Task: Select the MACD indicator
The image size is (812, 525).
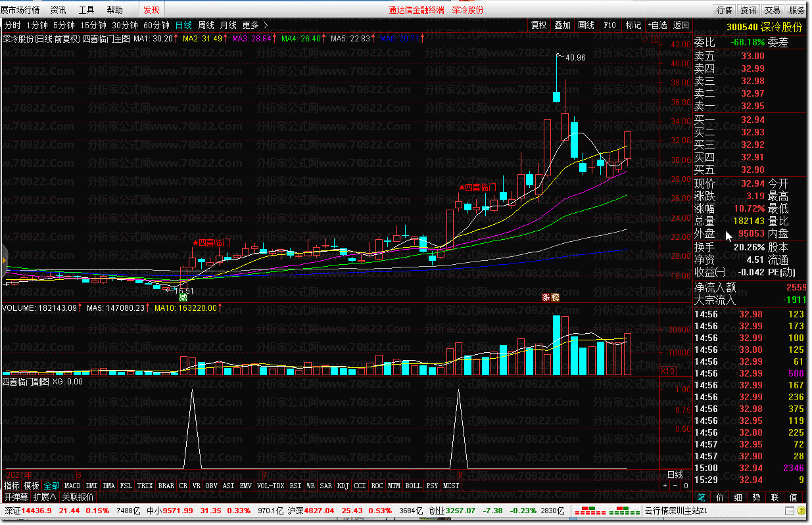Action: (x=72, y=486)
